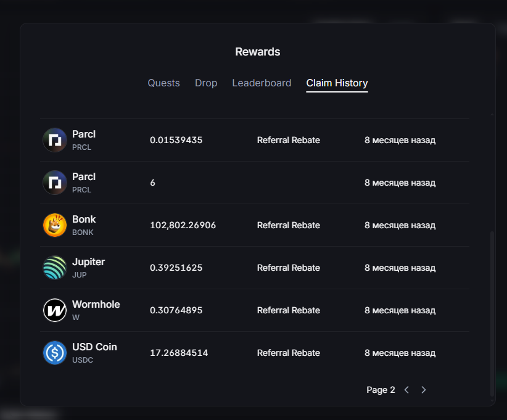This screenshot has width=507, height=420.
Task: Click Referral Rebate in the Bonk row
Action: coord(289,225)
